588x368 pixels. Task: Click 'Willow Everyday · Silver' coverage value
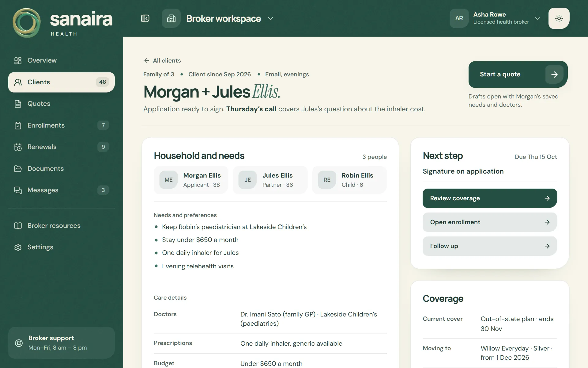tap(515, 348)
